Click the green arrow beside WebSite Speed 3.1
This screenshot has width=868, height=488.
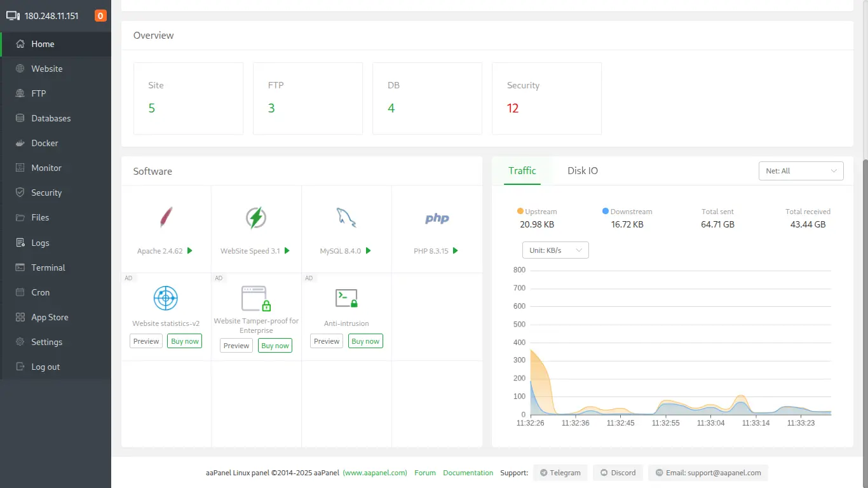tap(287, 250)
